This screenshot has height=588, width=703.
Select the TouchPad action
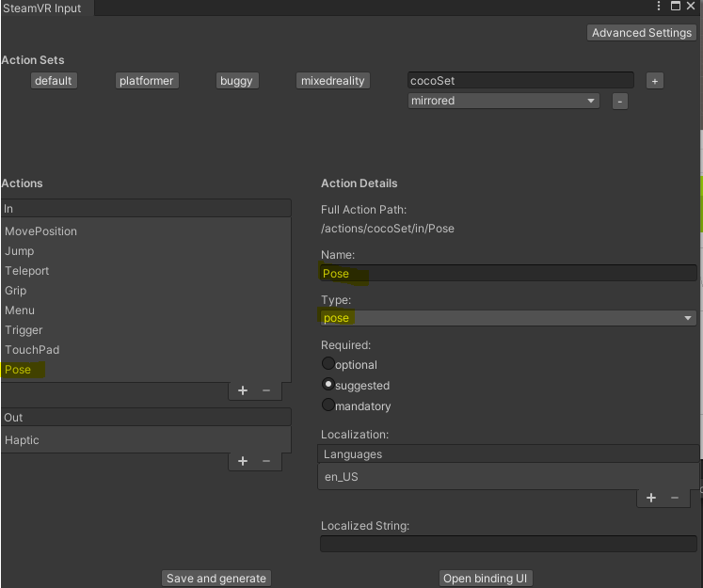146,350
